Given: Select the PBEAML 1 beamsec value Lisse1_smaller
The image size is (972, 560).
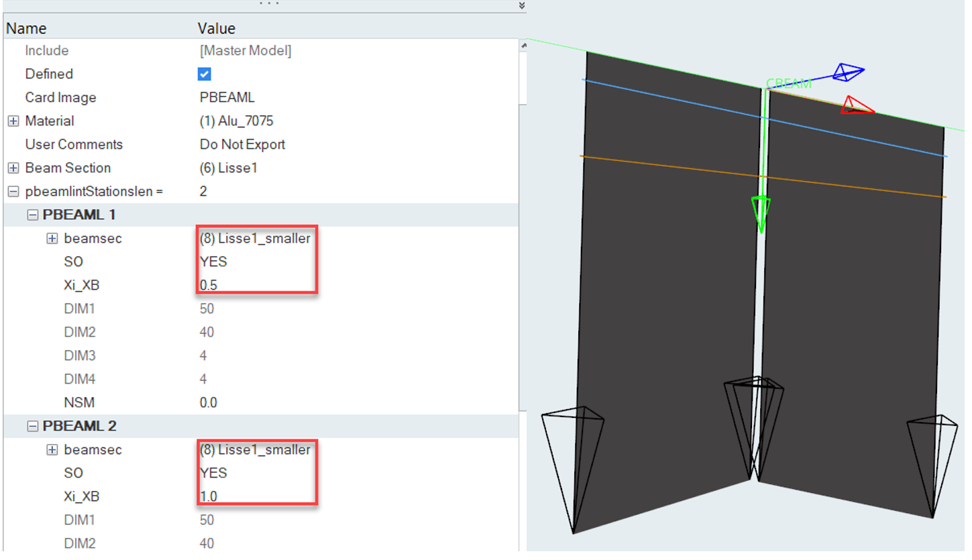Looking at the screenshot, I should [x=255, y=238].
